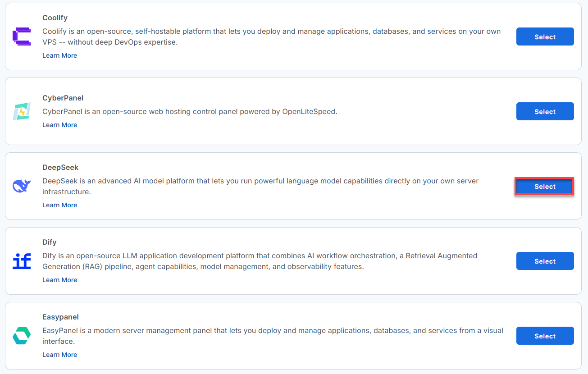Click the EasyPanel server management description

click(x=273, y=336)
